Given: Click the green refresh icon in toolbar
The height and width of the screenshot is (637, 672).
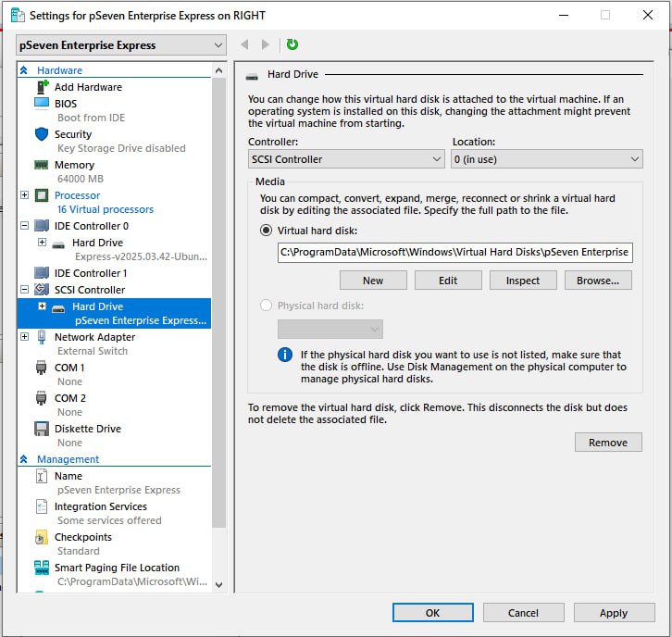Looking at the screenshot, I should tap(292, 44).
